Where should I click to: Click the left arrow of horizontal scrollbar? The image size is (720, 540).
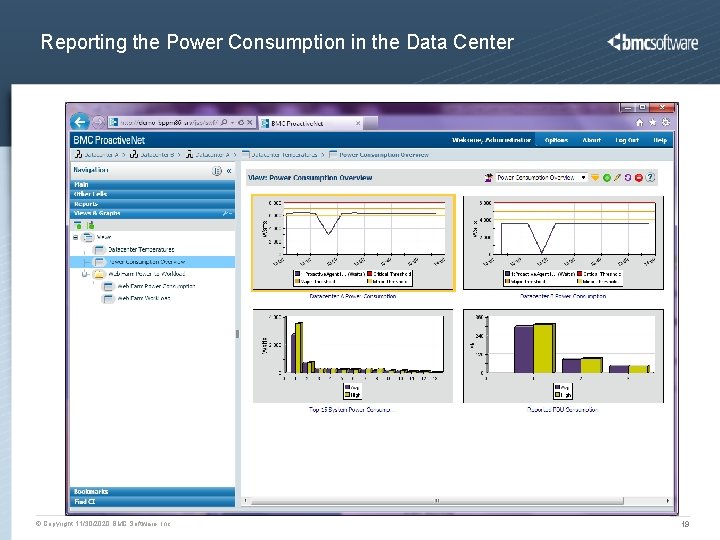(246, 501)
